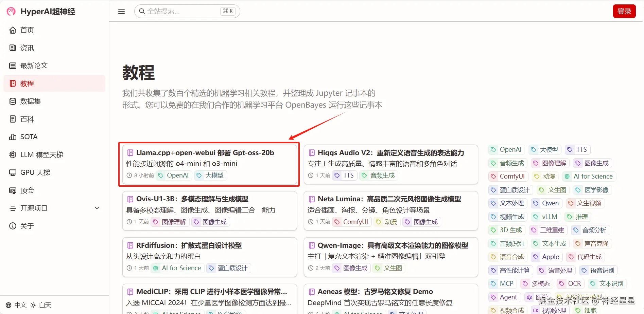The height and width of the screenshot is (314, 644).
Task: Open LLM 模型天梯 in the sidebar
Action: point(54,155)
